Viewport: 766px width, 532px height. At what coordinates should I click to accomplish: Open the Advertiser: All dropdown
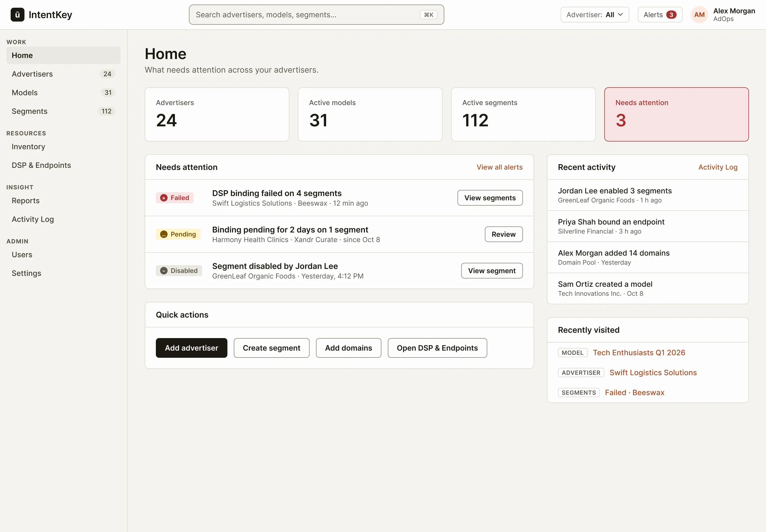(595, 15)
